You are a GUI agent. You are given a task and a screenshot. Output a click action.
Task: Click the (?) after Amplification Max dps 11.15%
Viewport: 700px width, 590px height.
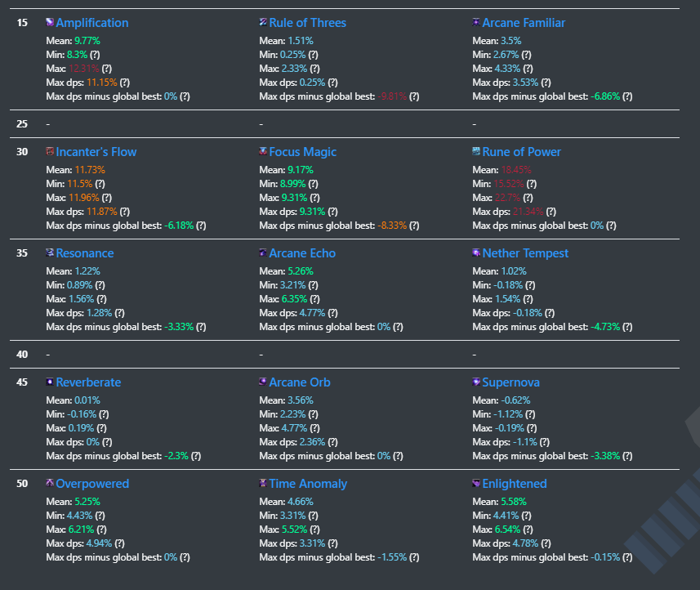click(124, 83)
